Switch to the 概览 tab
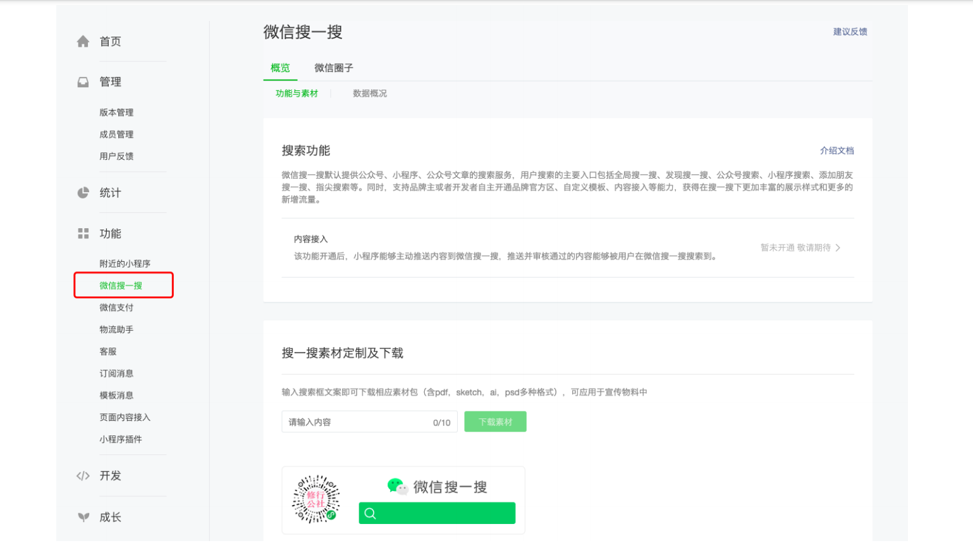 [280, 68]
